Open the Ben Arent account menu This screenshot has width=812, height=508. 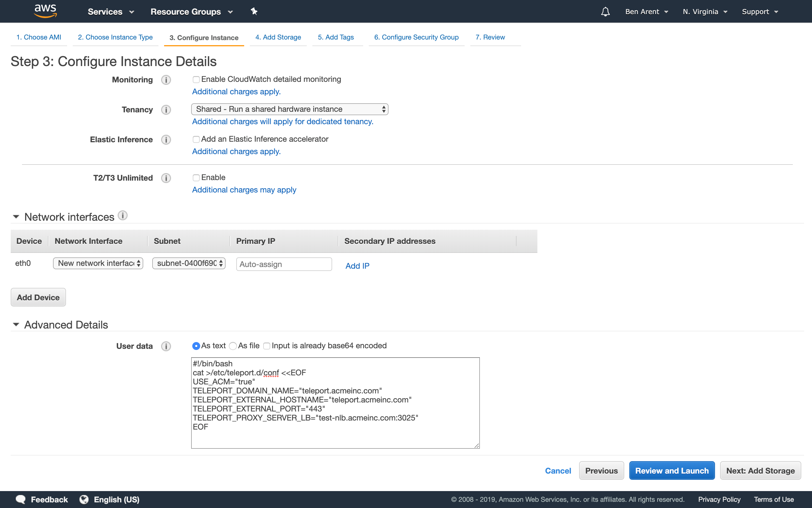click(646, 12)
